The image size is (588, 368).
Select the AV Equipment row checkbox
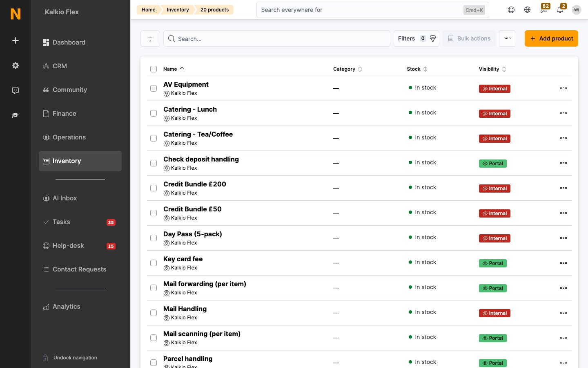[x=154, y=88]
